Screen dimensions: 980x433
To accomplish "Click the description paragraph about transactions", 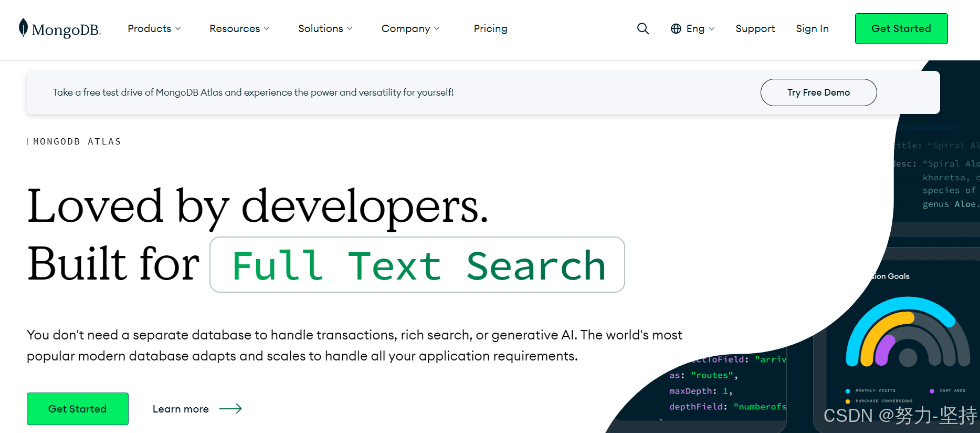I will (x=355, y=345).
